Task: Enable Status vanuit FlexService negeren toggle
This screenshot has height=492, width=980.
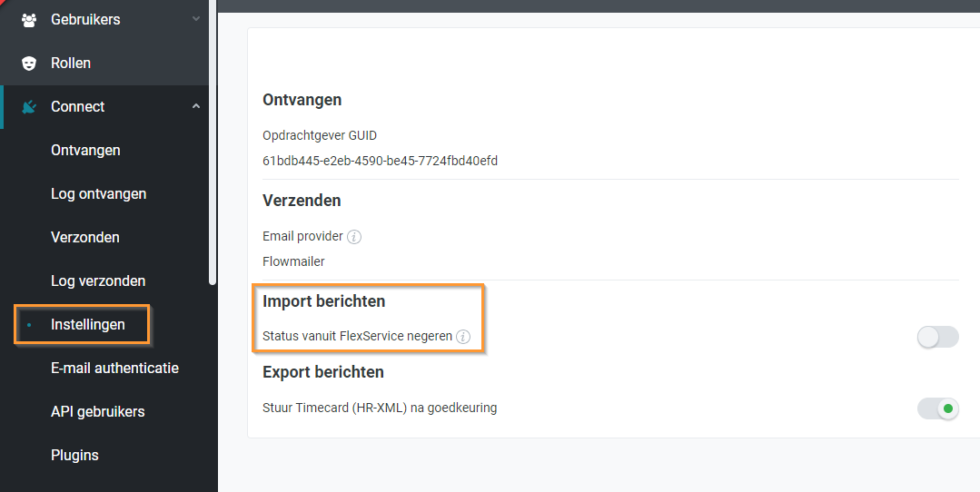Action: point(937,337)
